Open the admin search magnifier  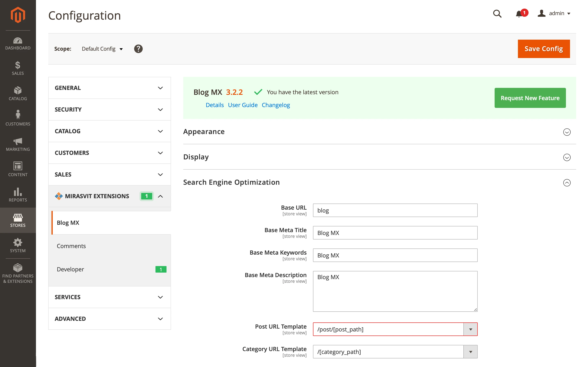coord(497,14)
